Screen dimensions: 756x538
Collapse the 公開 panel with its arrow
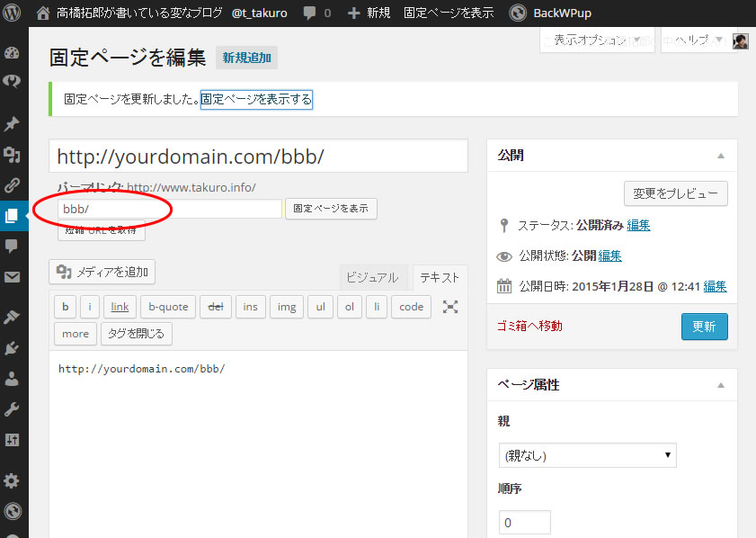[x=720, y=156]
